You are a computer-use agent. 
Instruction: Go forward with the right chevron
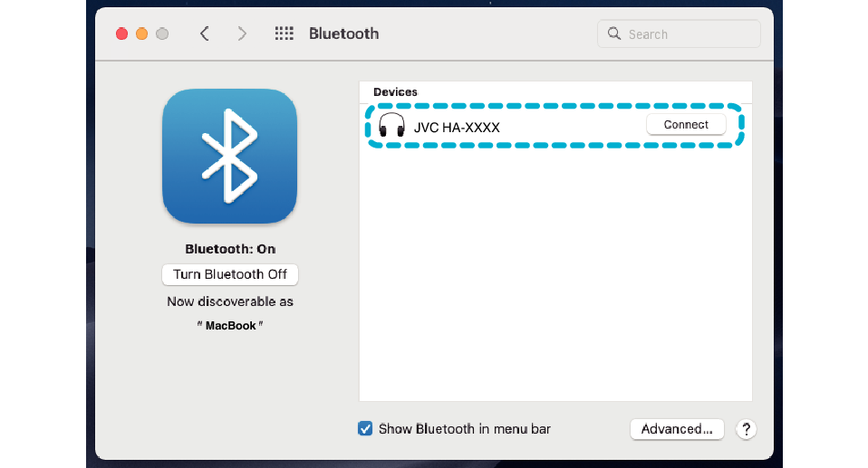point(242,33)
